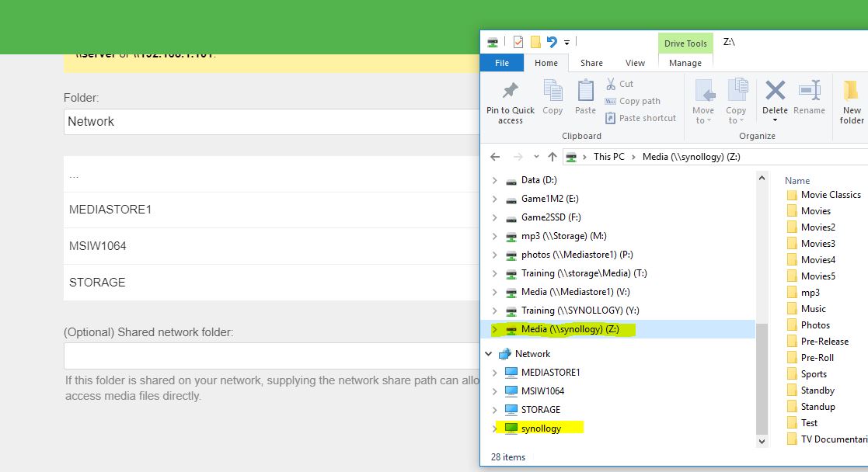Open the File menu tab
Viewport: 868px width, 472px height.
point(502,63)
